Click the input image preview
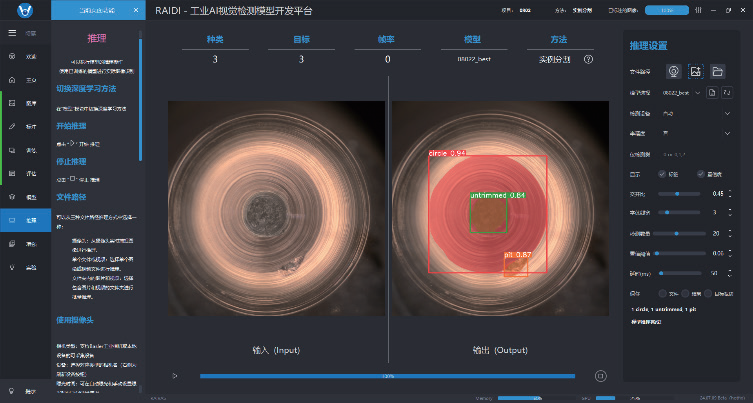 276,208
